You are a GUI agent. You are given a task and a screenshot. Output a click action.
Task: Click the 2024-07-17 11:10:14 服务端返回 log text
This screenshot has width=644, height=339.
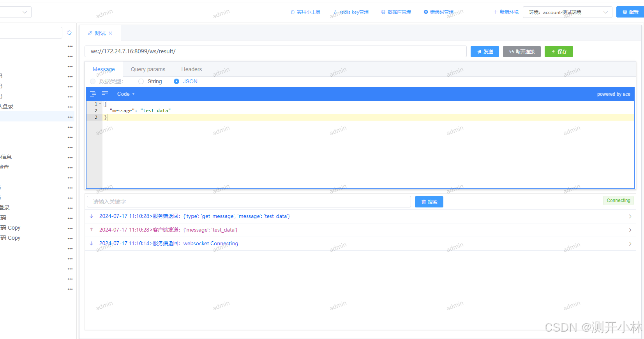pos(169,243)
